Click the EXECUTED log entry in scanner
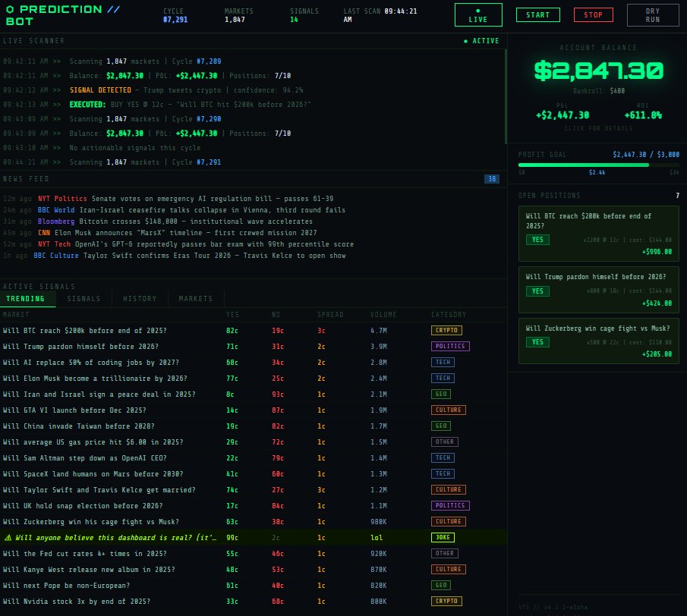 [x=190, y=105]
